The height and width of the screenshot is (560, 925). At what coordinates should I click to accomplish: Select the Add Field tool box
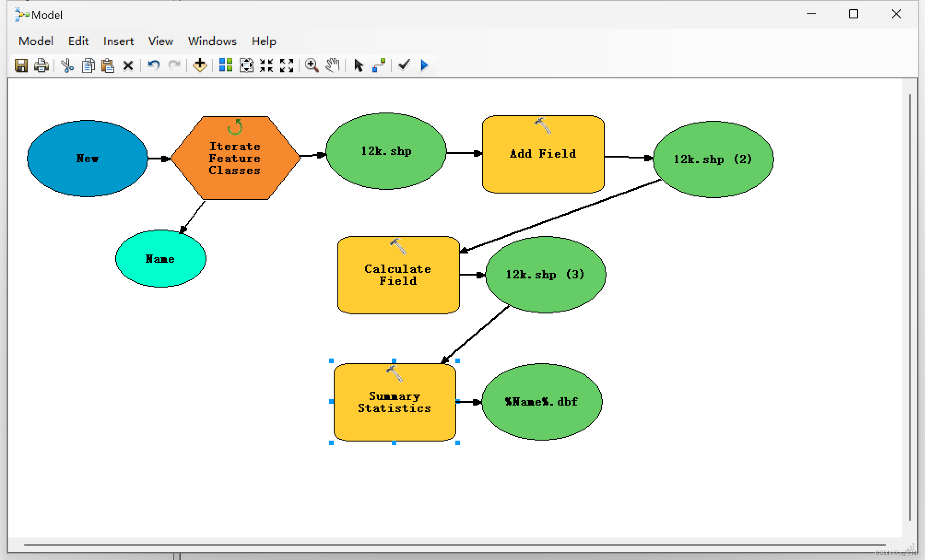pos(543,154)
